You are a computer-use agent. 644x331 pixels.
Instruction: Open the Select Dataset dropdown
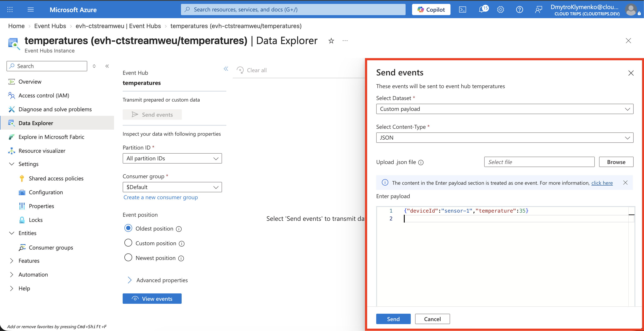pyautogui.click(x=504, y=109)
